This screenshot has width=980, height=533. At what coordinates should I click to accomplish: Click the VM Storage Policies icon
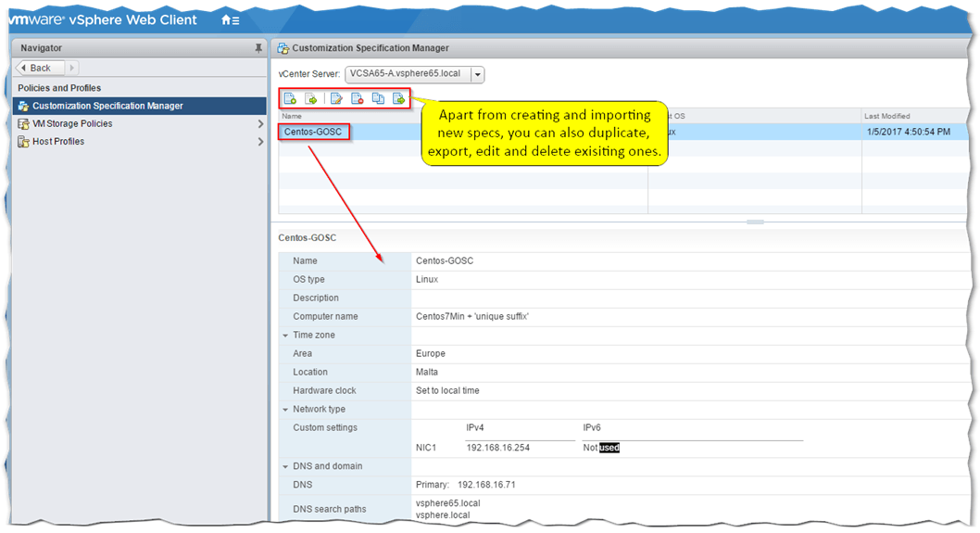(x=24, y=124)
